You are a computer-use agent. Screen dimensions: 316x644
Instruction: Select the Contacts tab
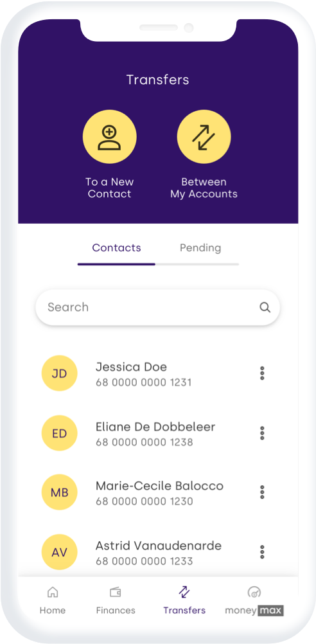coord(116,247)
